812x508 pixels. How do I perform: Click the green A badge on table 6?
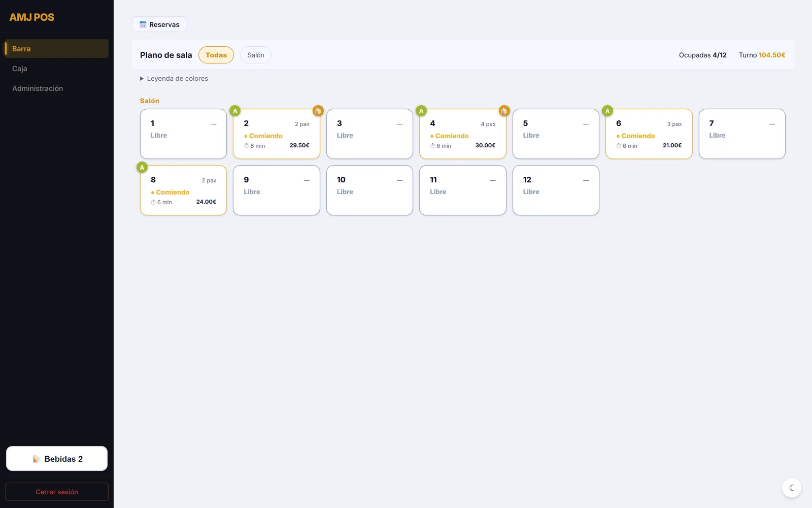tap(607, 111)
